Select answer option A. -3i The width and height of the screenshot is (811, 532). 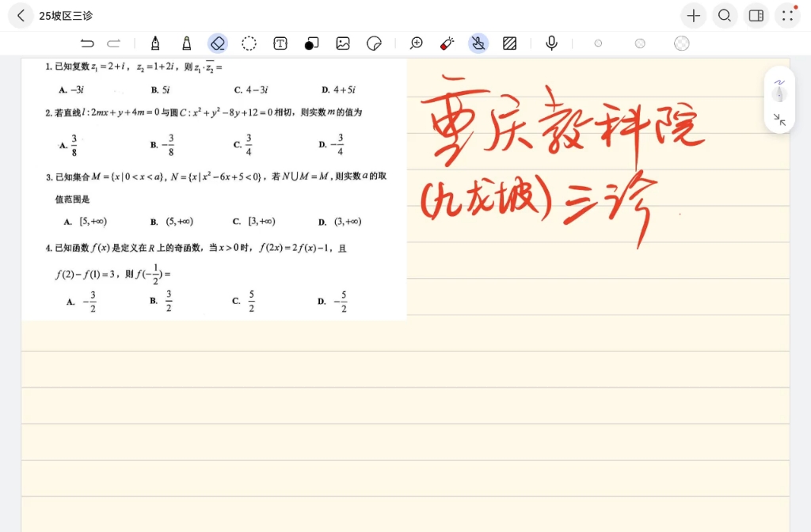[71, 90]
